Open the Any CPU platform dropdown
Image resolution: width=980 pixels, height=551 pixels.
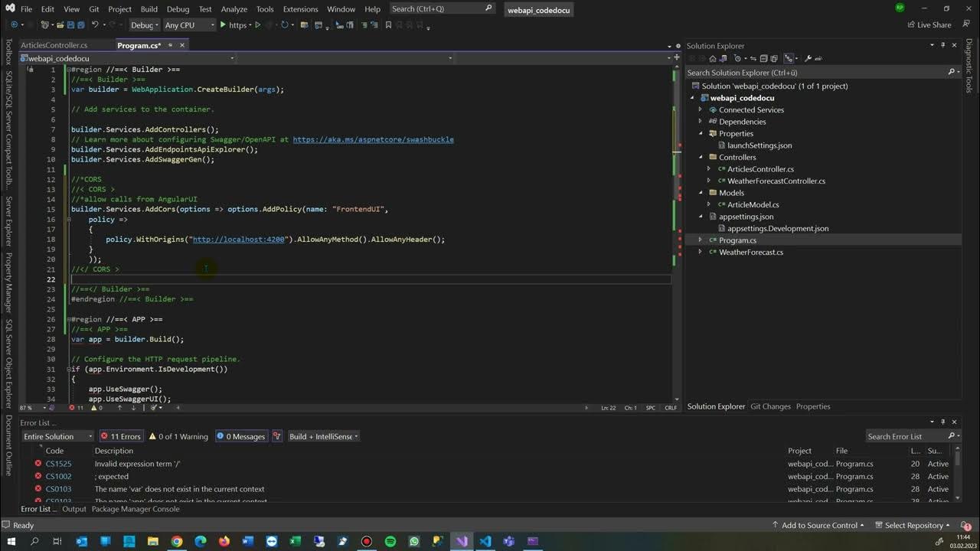click(188, 24)
